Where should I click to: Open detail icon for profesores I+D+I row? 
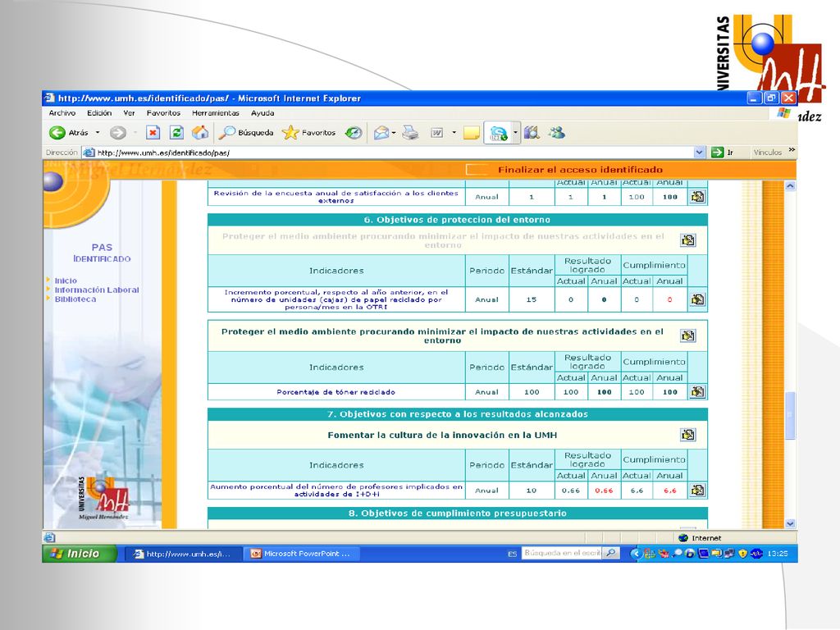pyautogui.click(x=697, y=491)
